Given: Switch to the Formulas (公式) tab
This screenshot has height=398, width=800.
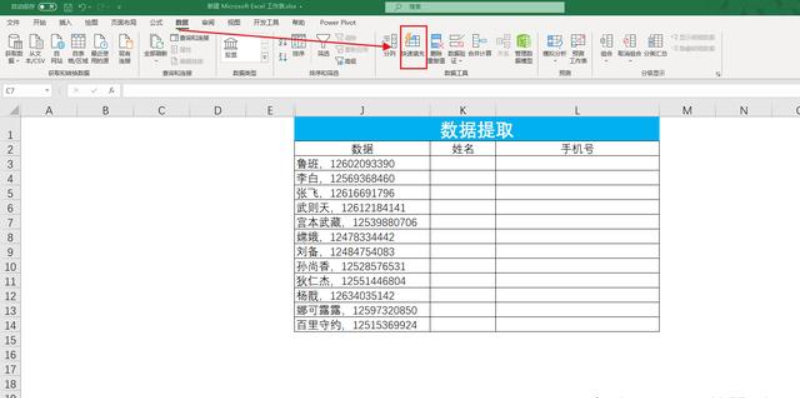Looking at the screenshot, I should [156, 22].
